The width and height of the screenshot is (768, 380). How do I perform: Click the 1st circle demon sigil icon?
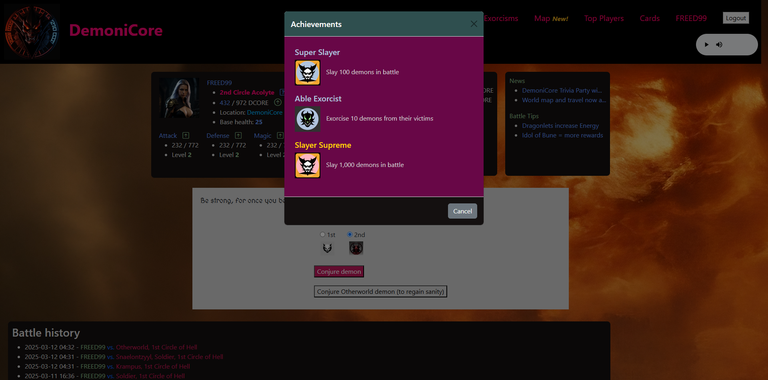(x=327, y=248)
